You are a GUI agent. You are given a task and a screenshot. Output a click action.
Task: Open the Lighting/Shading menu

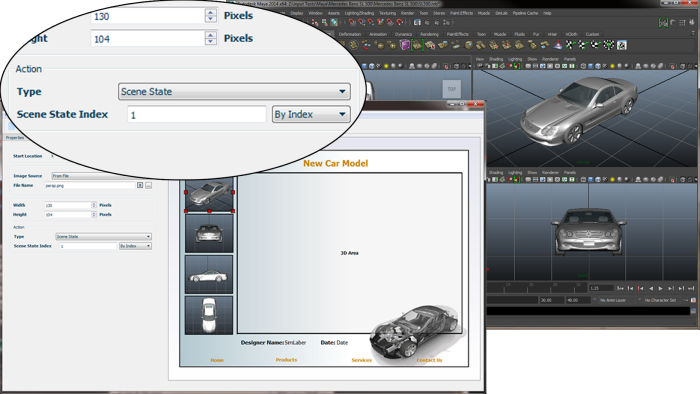click(359, 13)
